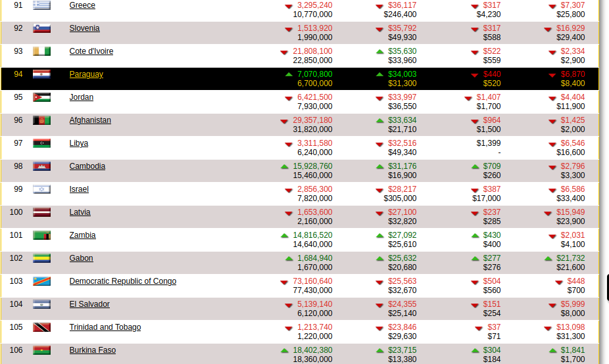609x364 pixels.
Task: Open the Cambodia link
Action: click(x=87, y=166)
